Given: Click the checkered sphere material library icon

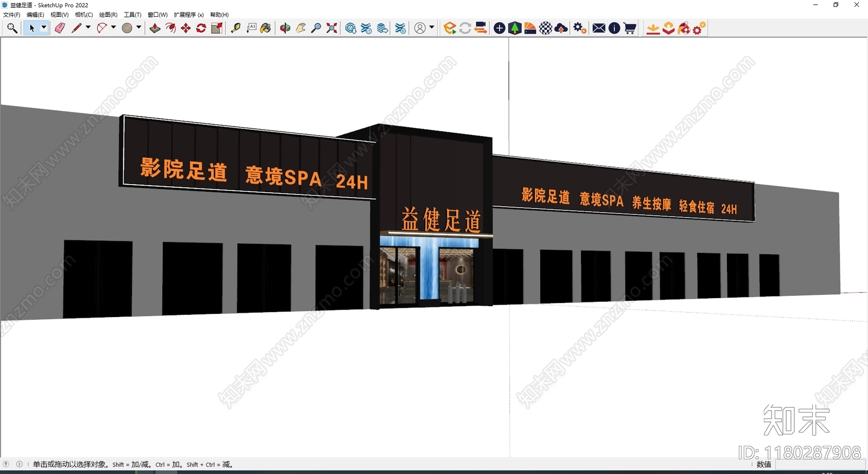Looking at the screenshot, I should pyautogui.click(x=546, y=28).
